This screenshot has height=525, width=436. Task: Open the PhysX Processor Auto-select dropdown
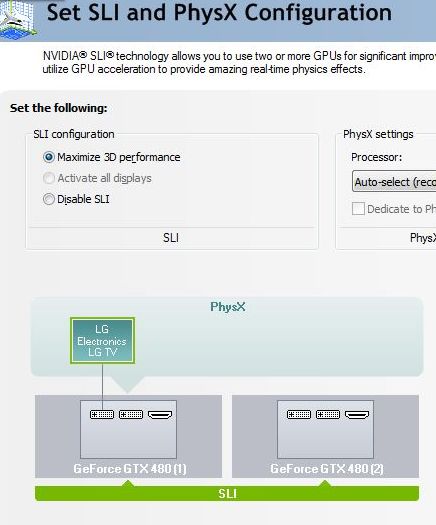pos(394,181)
